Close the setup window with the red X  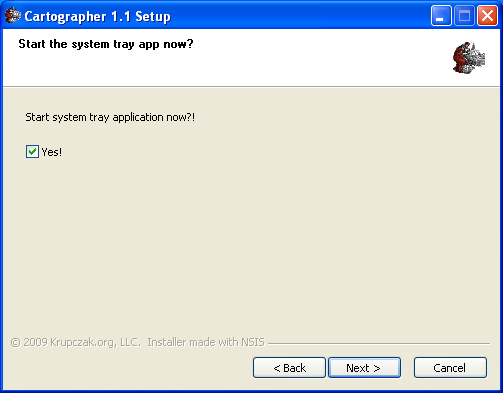pos(487,16)
